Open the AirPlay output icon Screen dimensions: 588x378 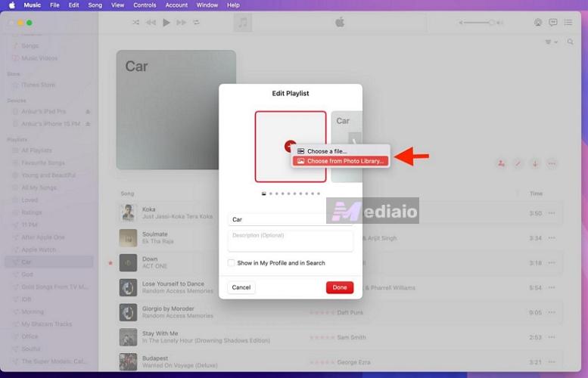click(538, 23)
